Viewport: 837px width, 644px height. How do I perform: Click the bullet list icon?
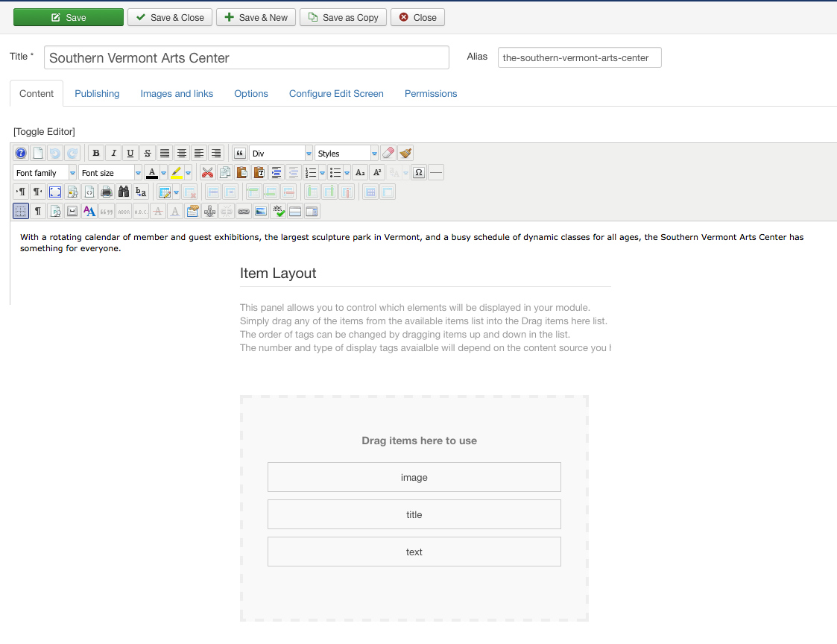(x=335, y=172)
